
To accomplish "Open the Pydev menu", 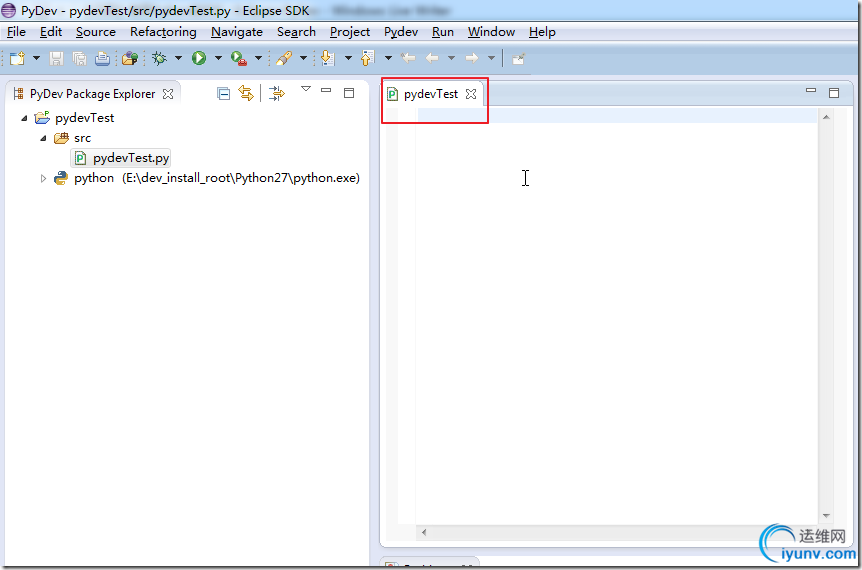I will (x=401, y=32).
